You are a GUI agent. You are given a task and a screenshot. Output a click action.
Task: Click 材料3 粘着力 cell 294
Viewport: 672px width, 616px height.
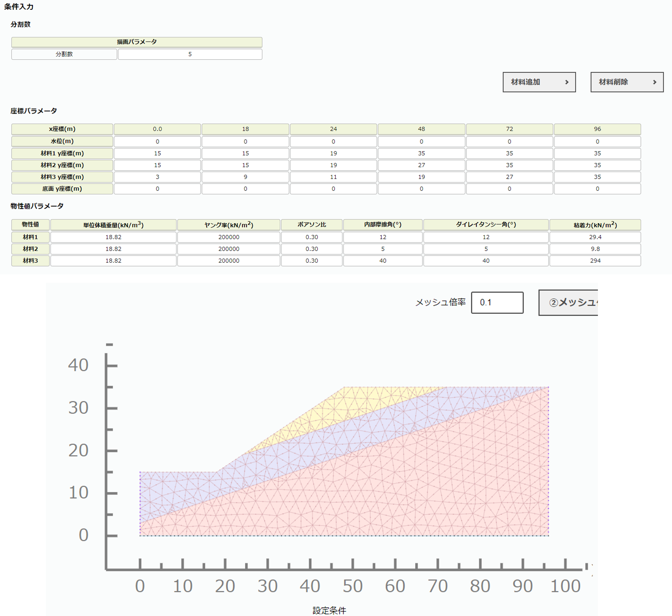[x=595, y=261]
